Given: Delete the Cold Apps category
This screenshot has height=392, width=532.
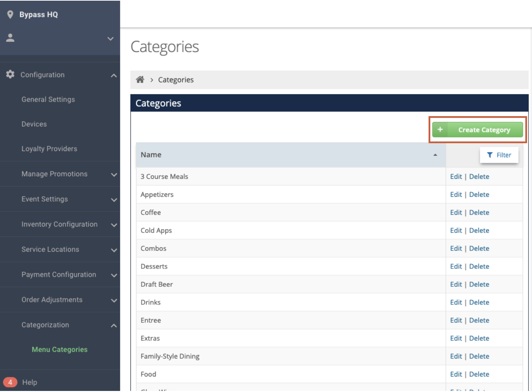Looking at the screenshot, I should point(479,230).
